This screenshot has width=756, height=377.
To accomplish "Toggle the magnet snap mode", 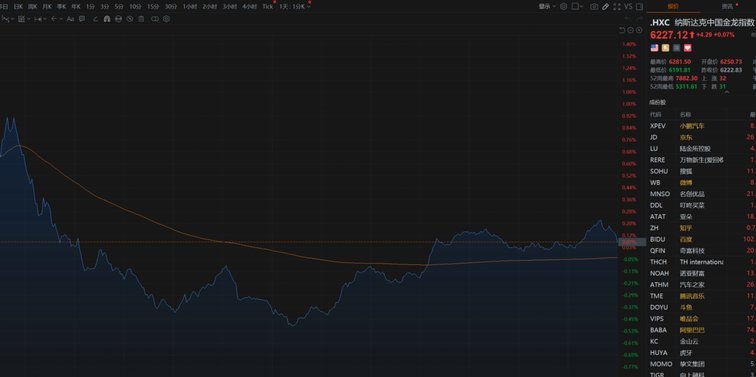I will (x=107, y=19).
